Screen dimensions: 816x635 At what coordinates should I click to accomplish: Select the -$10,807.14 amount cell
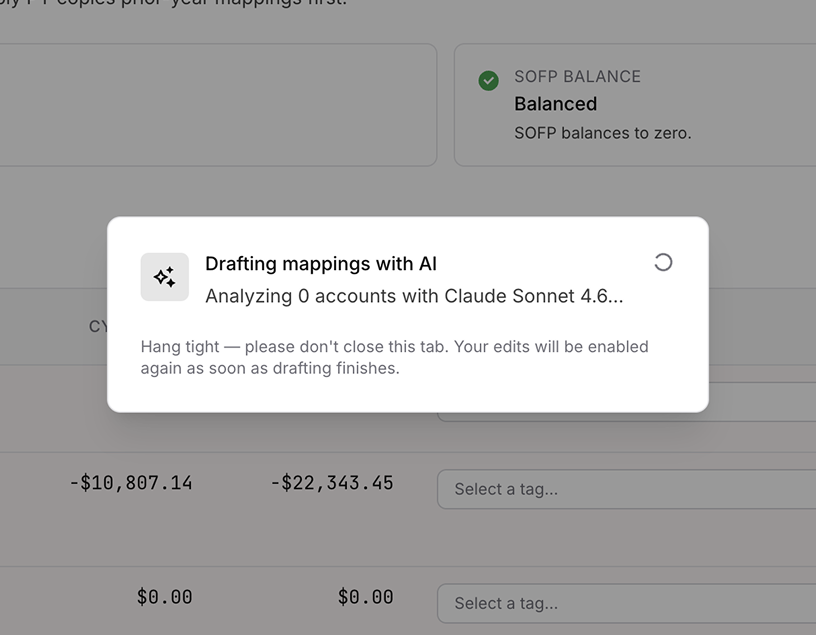click(131, 483)
